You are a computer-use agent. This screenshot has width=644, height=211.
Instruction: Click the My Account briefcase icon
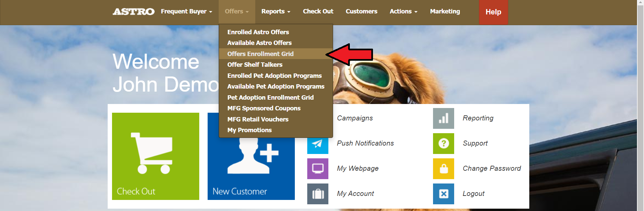point(318,194)
